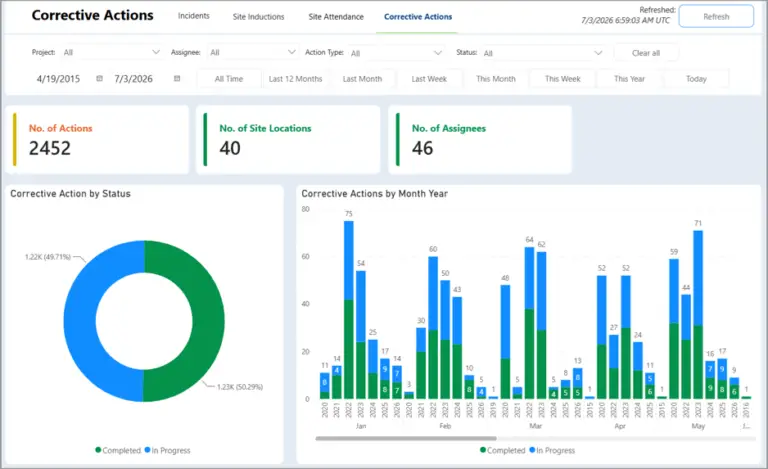768x469 pixels.
Task: Select the Last Week filter
Action: click(x=429, y=79)
